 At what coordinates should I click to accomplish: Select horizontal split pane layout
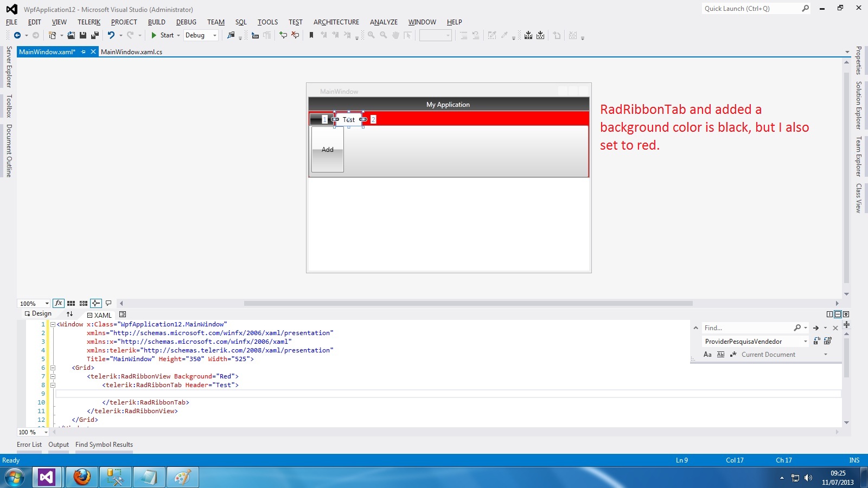point(838,314)
